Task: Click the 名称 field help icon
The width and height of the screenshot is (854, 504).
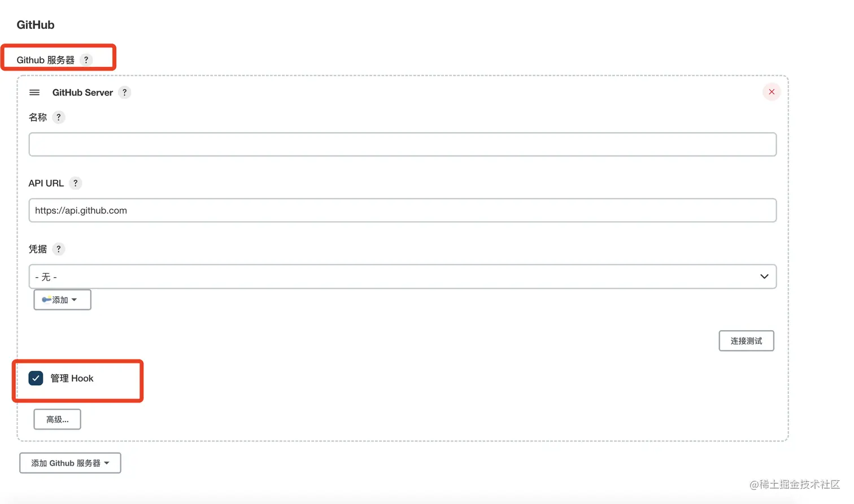Action: coord(58,117)
